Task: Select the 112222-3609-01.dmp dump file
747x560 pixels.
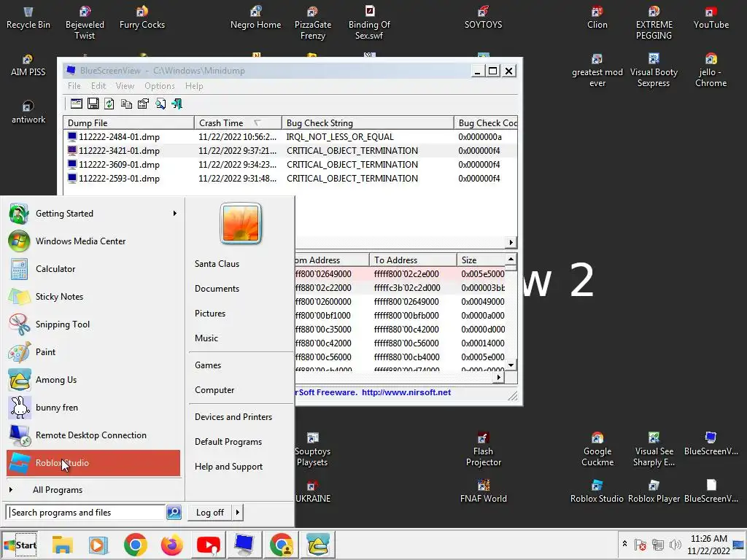Action: pyautogui.click(x=119, y=165)
